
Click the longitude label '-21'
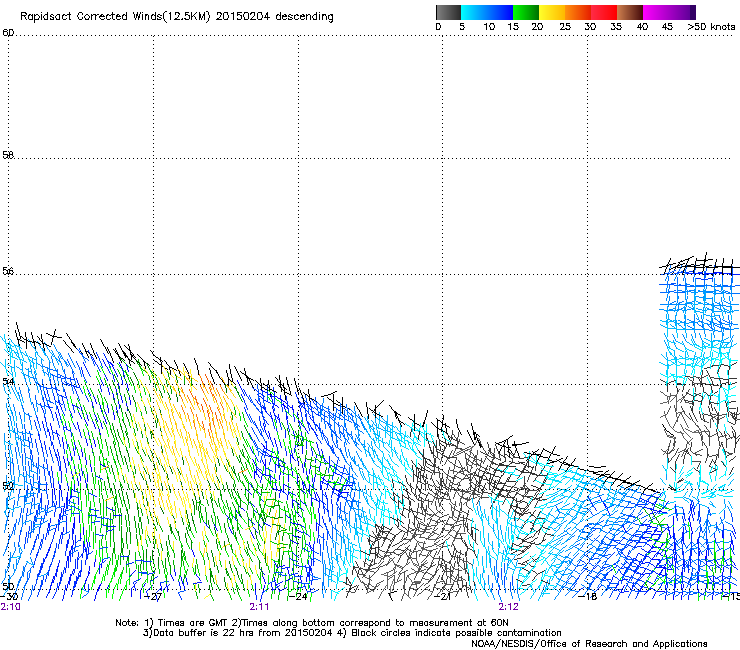coord(443,597)
